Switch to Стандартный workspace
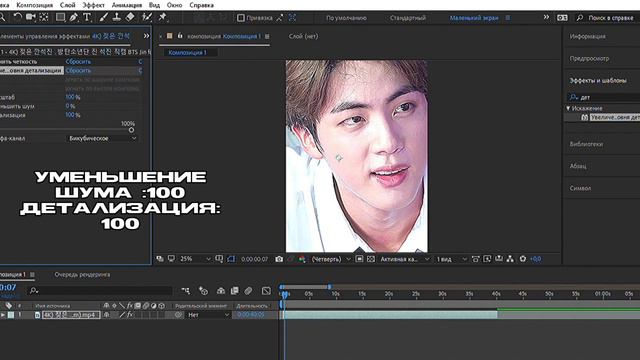 pos(408,18)
